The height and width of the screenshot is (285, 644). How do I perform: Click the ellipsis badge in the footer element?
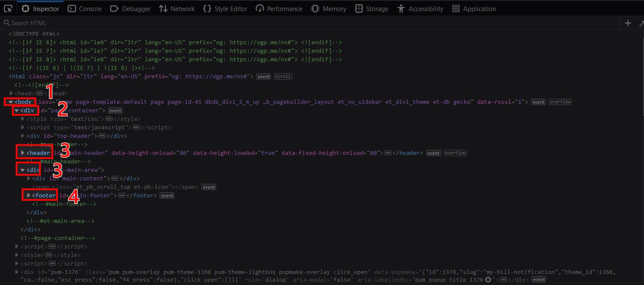pos(122,195)
